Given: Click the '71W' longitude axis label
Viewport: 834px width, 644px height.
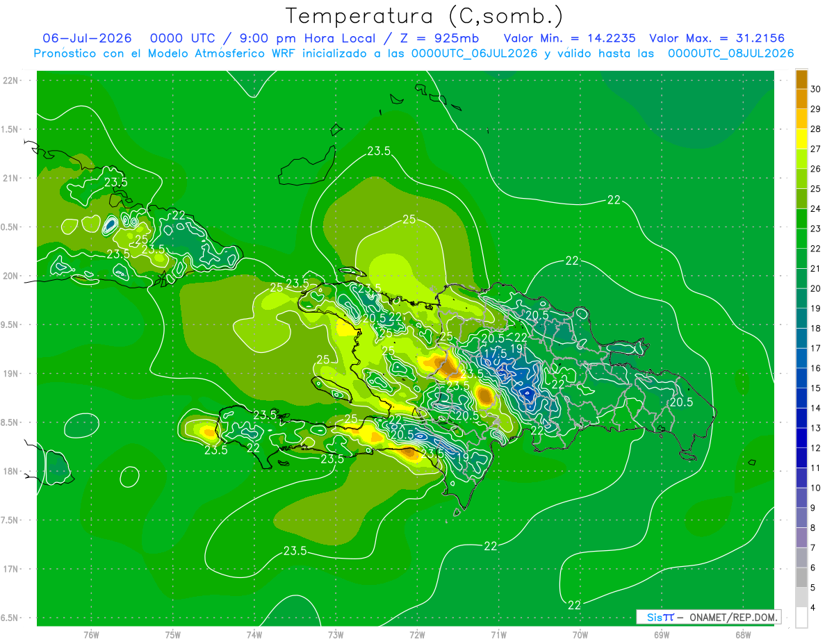Looking at the screenshot, I should (498, 635).
